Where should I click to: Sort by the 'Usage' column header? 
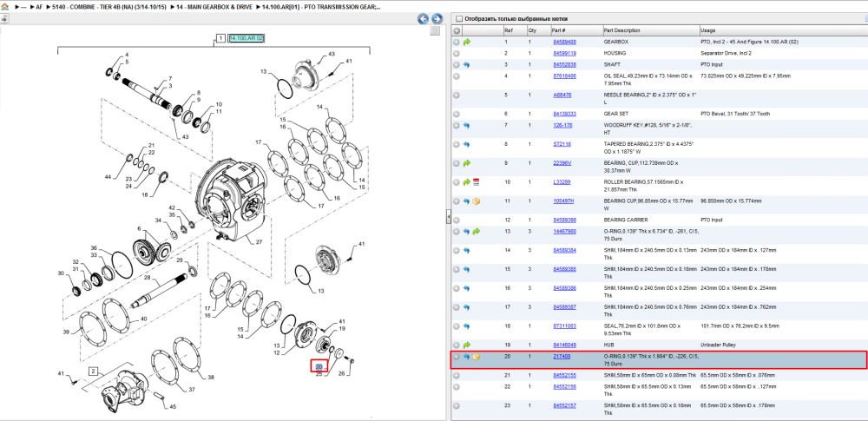coord(707,30)
